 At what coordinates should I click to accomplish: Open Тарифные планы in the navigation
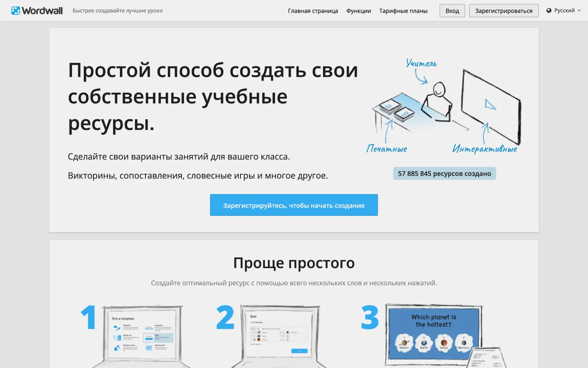403,11
